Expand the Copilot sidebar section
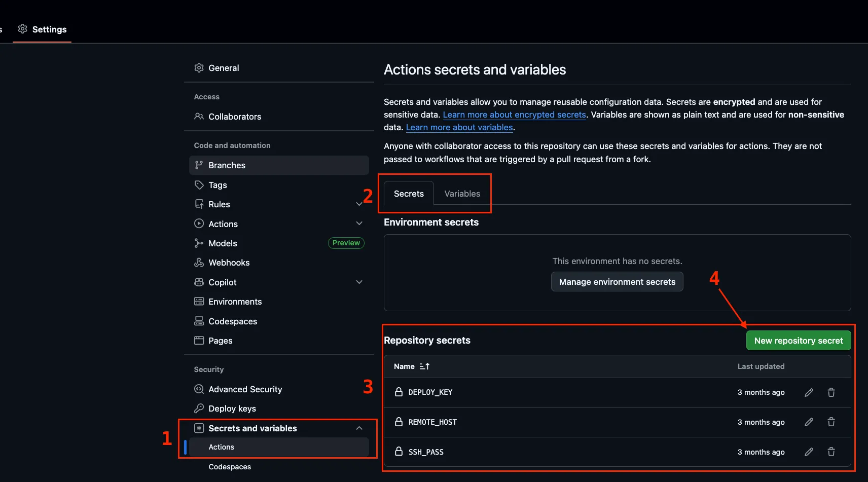The width and height of the screenshot is (868, 482). [359, 282]
